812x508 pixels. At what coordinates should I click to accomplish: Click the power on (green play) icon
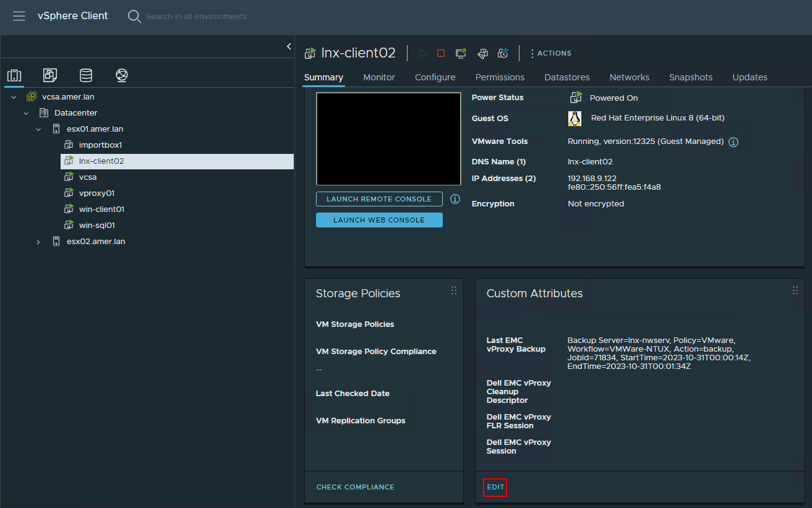point(423,54)
